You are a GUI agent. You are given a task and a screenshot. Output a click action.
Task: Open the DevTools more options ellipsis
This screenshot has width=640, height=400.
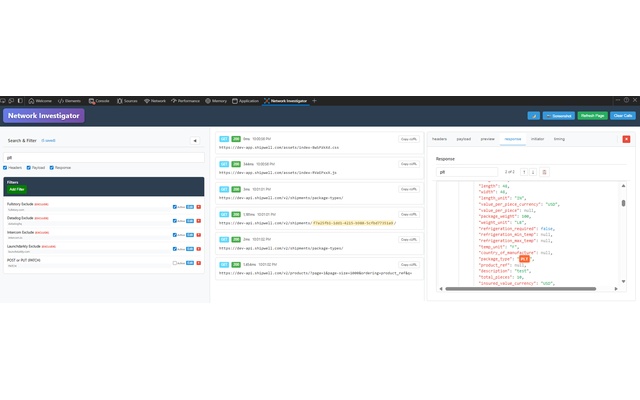pos(618,100)
